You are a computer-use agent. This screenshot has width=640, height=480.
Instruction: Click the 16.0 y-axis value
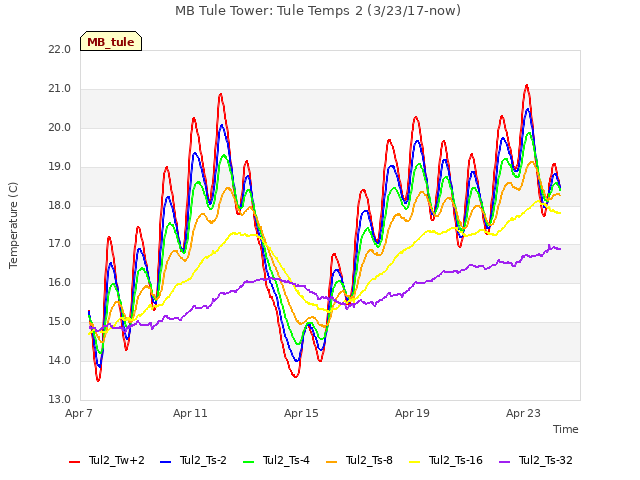[x=60, y=283]
